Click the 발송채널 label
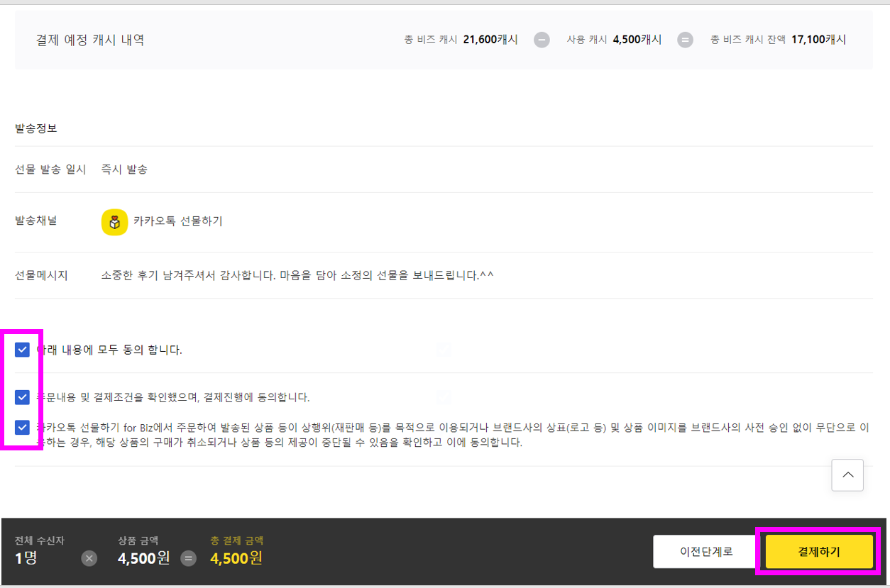Image resolution: width=890 pixels, height=588 pixels. click(36, 221)
